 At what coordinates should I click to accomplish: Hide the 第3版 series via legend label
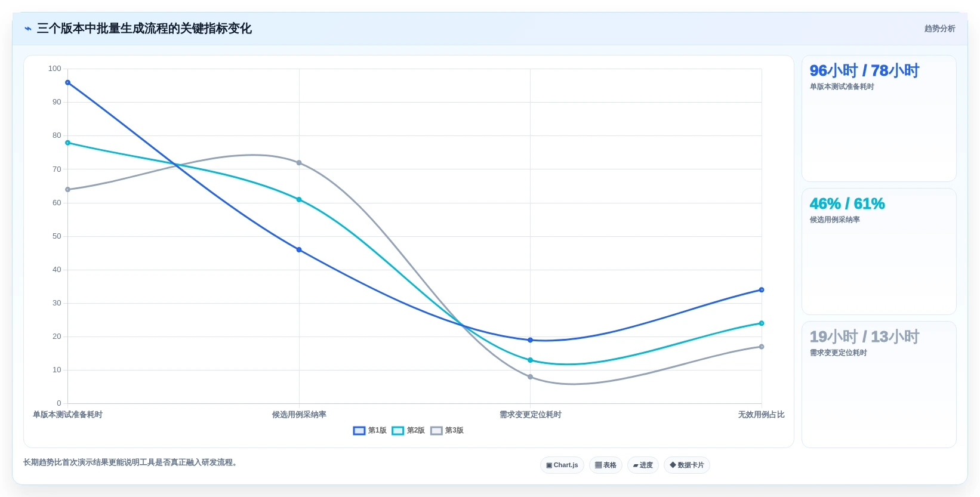coord(454,431)
